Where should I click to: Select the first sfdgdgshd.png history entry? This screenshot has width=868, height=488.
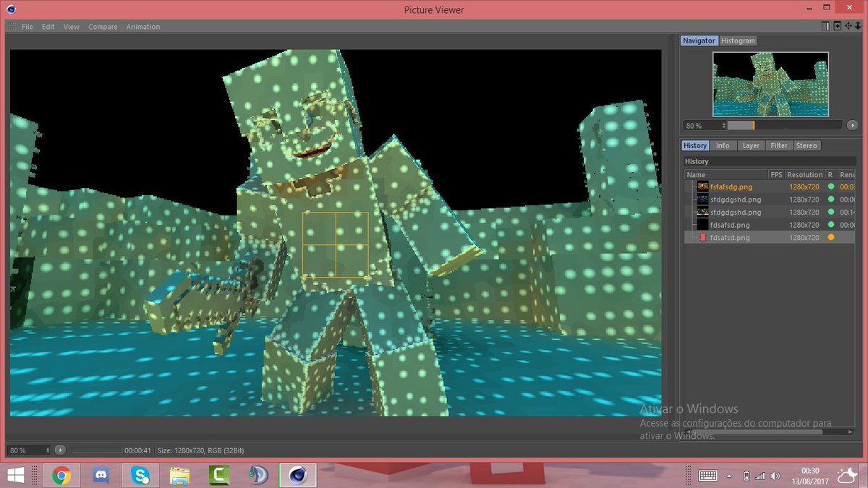pos(735,200)
